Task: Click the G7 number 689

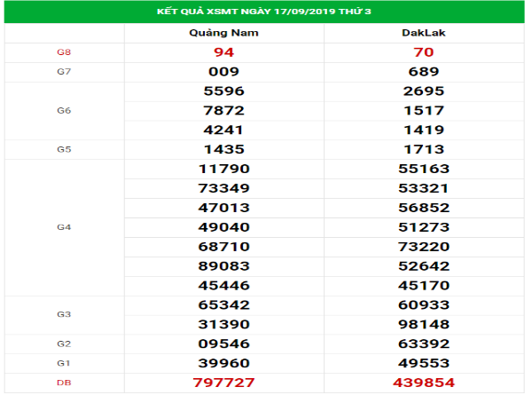Action: [x=424, y=72]
